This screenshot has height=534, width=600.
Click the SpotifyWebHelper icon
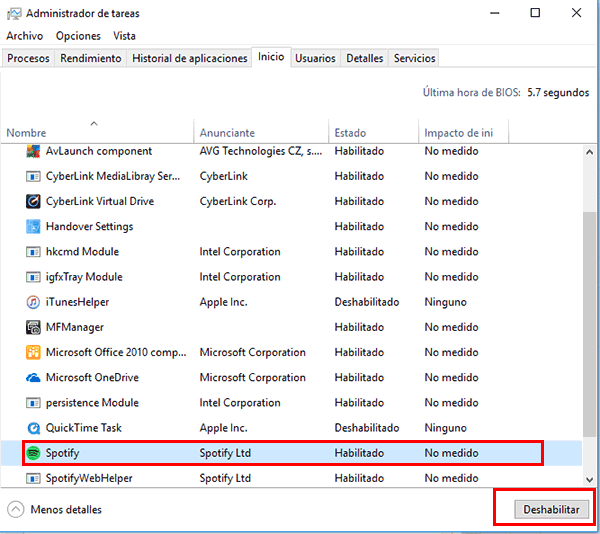33,478
